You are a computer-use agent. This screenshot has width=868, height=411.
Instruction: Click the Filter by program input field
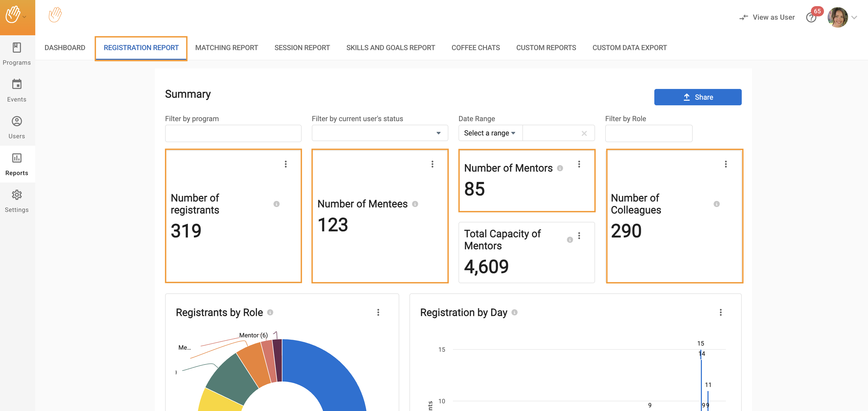(233, 133)
